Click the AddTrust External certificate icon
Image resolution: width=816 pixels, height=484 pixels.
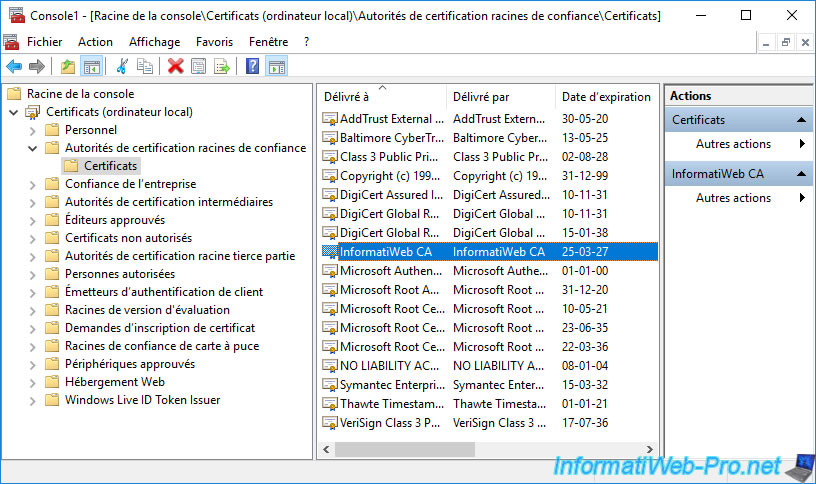(x=329, y=119)
